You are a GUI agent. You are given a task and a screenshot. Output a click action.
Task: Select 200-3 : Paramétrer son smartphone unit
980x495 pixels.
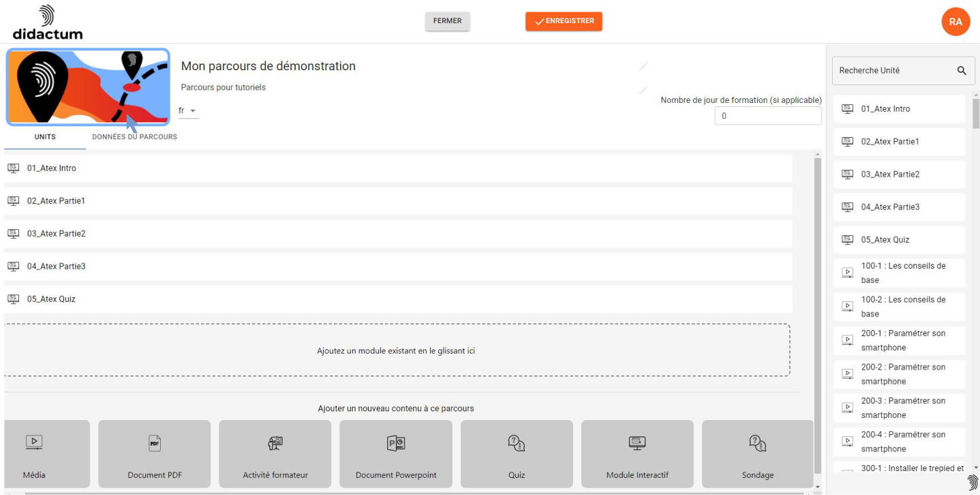pyautogui.click(x=900, y=408)
